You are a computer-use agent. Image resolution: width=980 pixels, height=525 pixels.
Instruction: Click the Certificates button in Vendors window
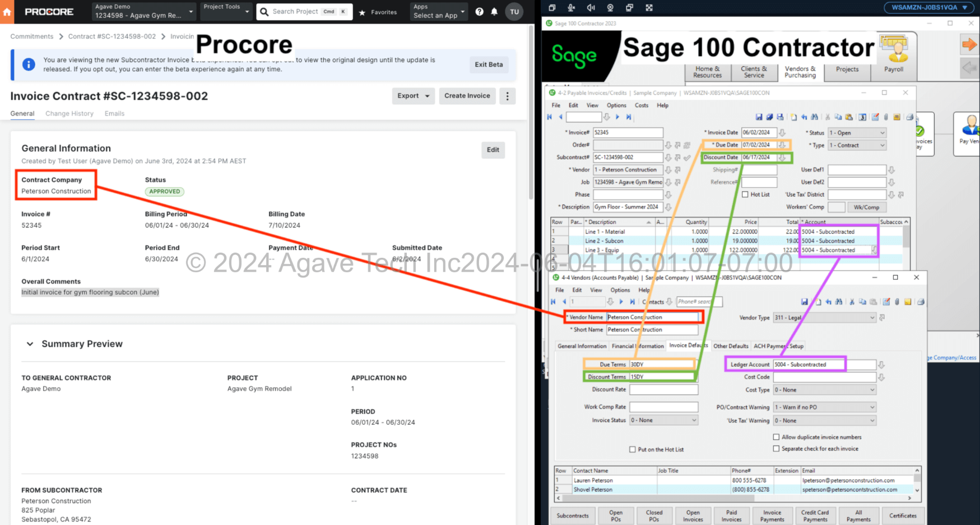tap(903, 516)
